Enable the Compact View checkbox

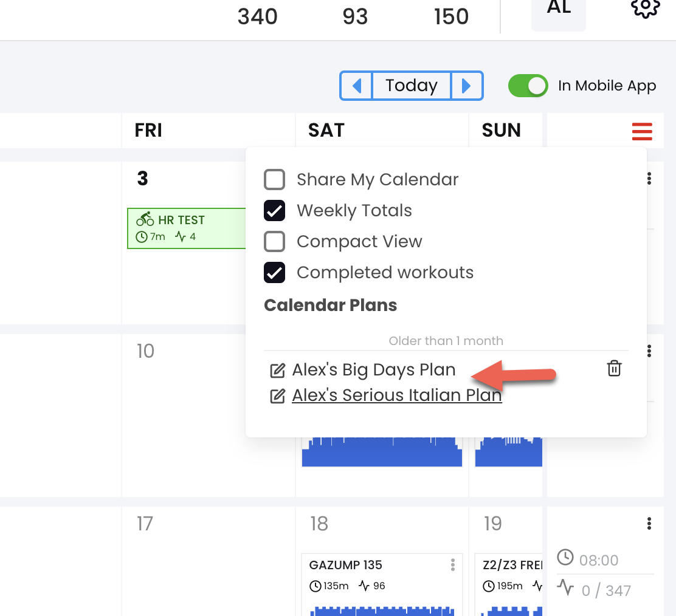[274, 242]
